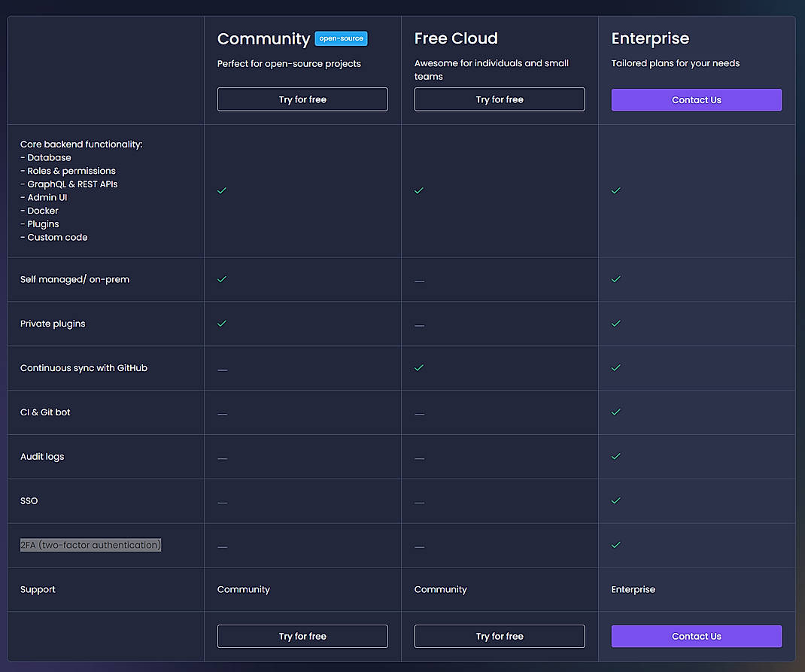Viewport: 805px width, 672px height.
Task: Click the '- Admin UI' list line
Action: [44, 197]
